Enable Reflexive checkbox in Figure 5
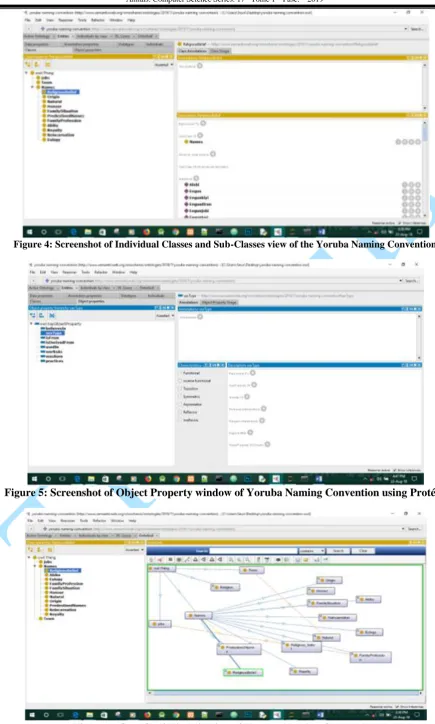This screenshot has height=724, width=435. point(180,412)
